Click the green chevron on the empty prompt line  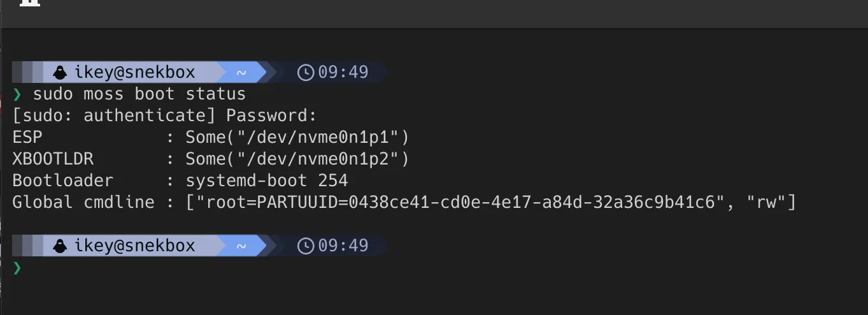[x=17, y=268]
